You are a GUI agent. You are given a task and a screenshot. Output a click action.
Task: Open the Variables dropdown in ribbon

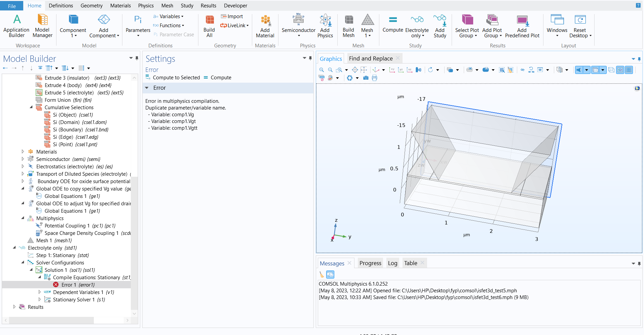pos(168,16)
